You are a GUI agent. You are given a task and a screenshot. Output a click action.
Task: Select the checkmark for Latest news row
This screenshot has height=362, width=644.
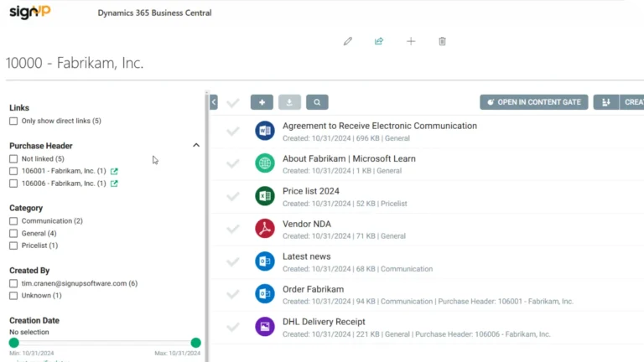tap(233, 261)
